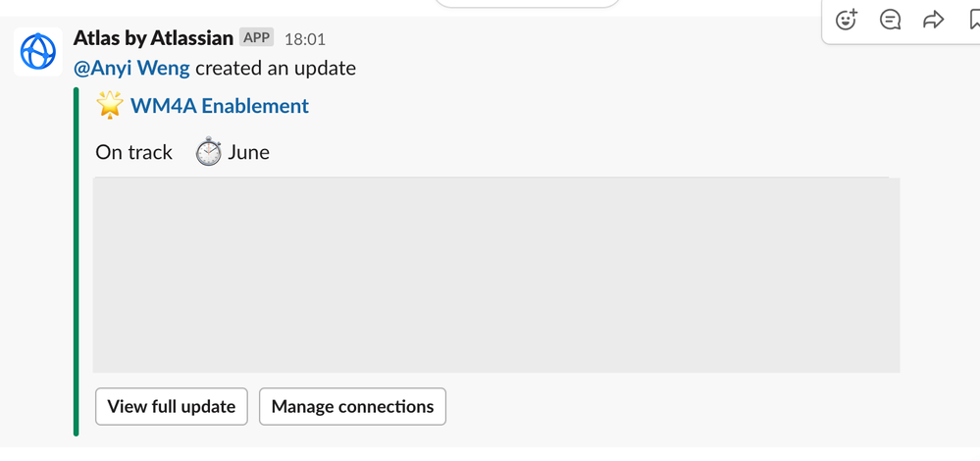The width and height of the screenshot is (980, 461).
Task: Click the 18:01 message timestamp
Action: pos(305,39)
